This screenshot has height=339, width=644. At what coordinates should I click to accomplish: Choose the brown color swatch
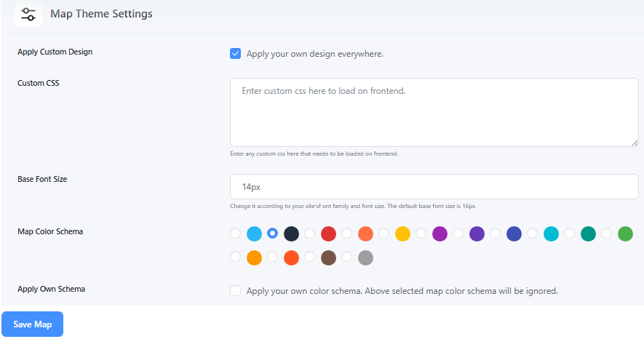point(328,258)
